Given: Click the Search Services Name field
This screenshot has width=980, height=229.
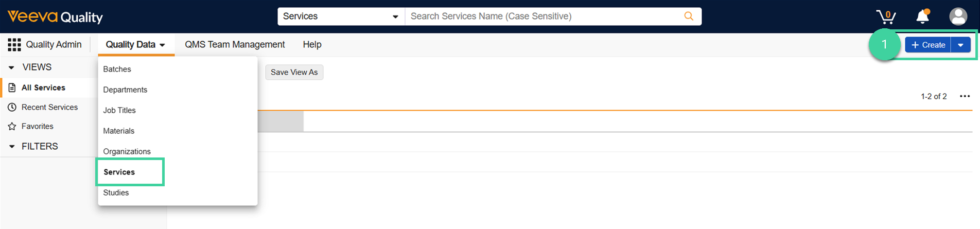Looking at the screenshot, I should coord(543,16).
